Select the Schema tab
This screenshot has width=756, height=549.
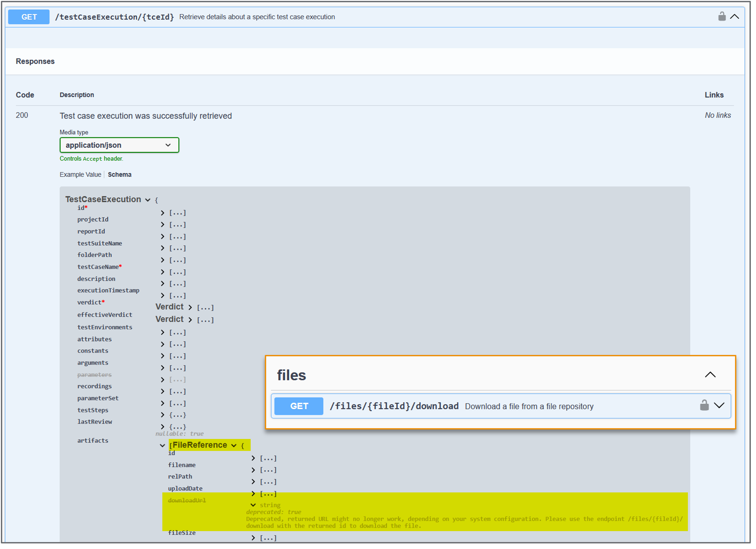pos(119,174)
